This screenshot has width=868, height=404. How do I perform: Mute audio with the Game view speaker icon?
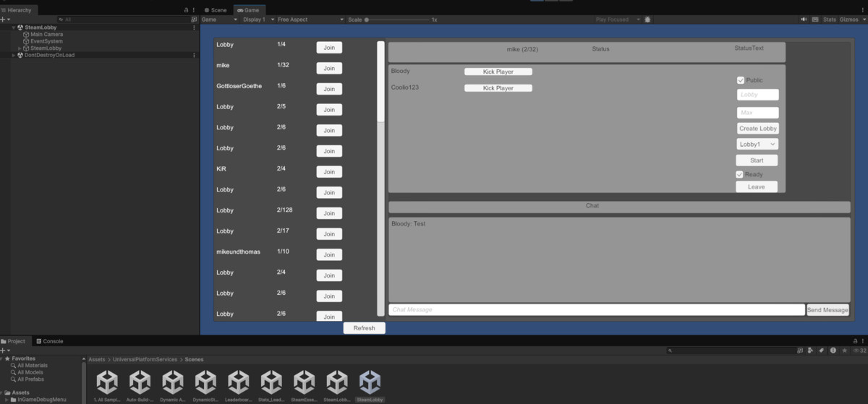[803, 20]
